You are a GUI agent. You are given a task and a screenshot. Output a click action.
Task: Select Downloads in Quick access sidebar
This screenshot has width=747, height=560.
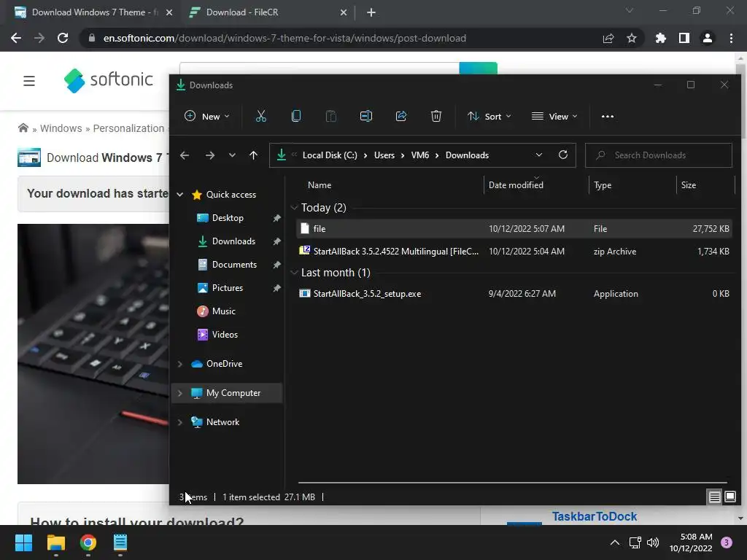233,241
